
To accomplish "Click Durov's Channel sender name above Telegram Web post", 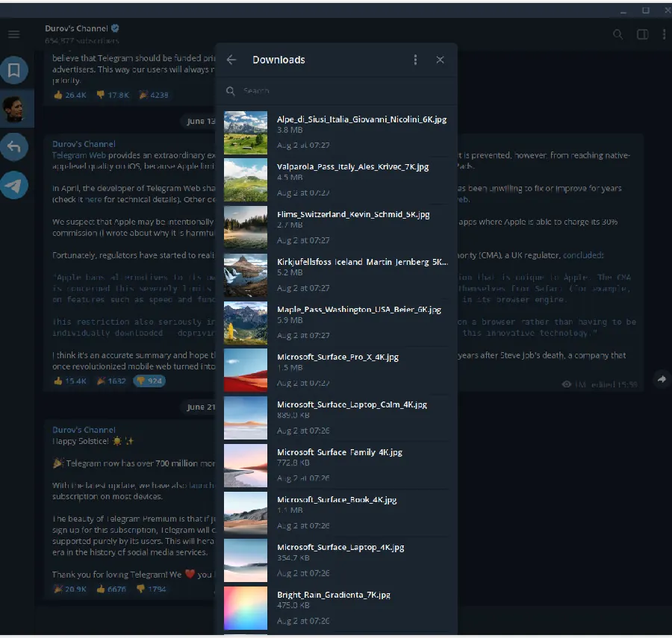I will (x=84, y=144).
